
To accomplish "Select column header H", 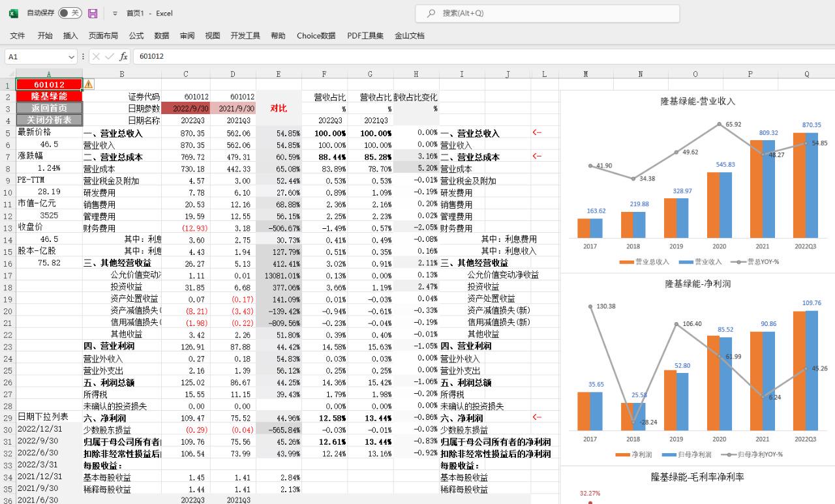I will click(x=416, y=74).
